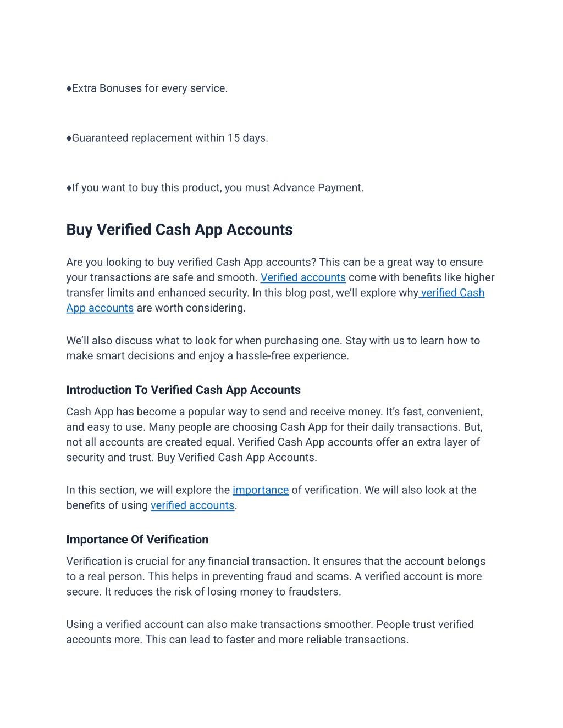Click paragraph starting "Using a verified account"
Viewport: 563px width, 728px height.
[270, 632]
